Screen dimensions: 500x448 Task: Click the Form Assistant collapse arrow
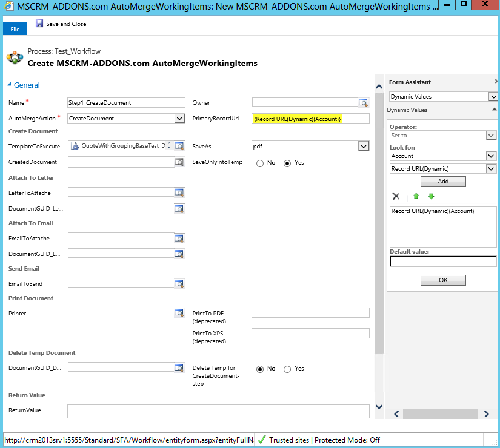(496, 82)
